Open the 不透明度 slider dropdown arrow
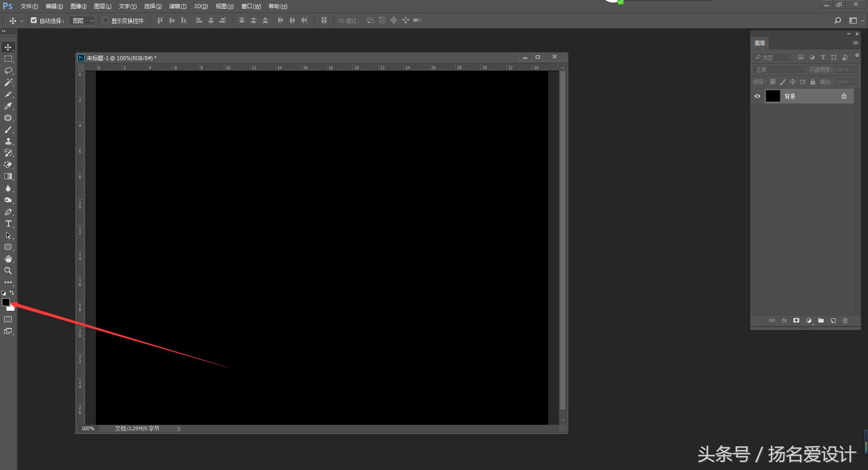Screen dimensions: 868x470 [855, 70]
